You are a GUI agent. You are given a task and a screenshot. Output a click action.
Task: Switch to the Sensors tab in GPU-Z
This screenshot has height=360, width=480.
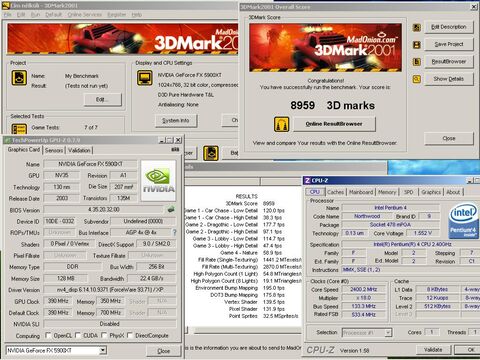[x=54, y=150]
